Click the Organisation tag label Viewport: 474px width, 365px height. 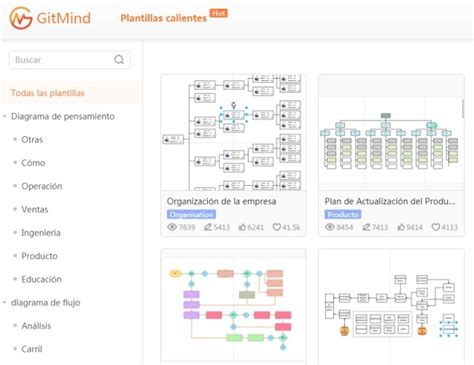(191, 214)
